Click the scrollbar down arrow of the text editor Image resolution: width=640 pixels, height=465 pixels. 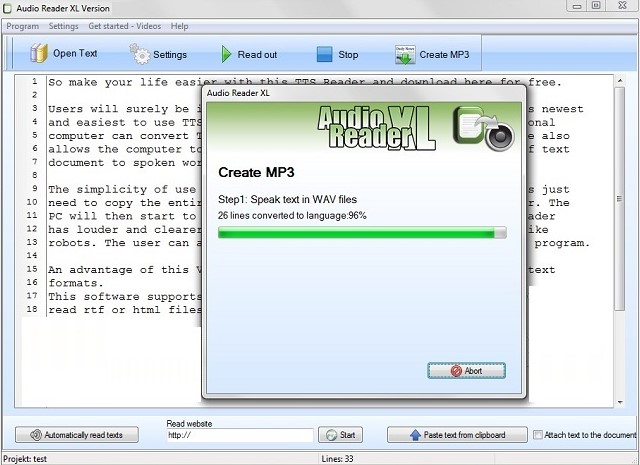click(x=620, y=402)
